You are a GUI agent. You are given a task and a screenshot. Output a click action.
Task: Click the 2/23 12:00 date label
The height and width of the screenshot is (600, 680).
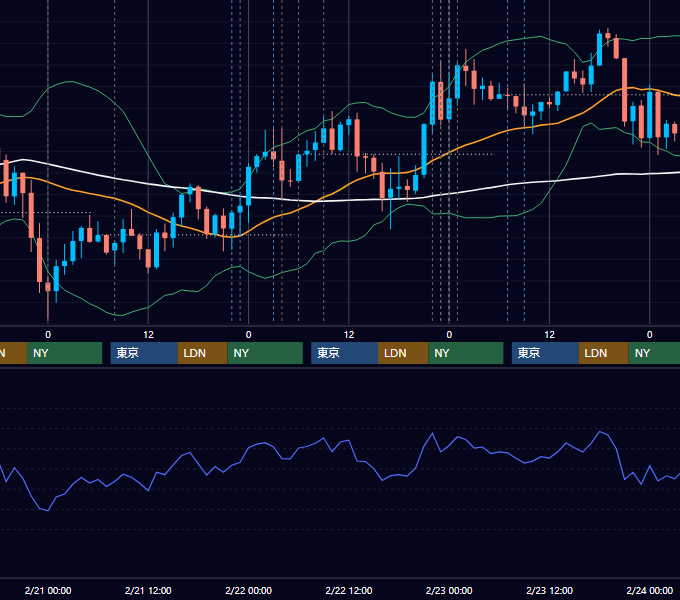coord(549,590)
